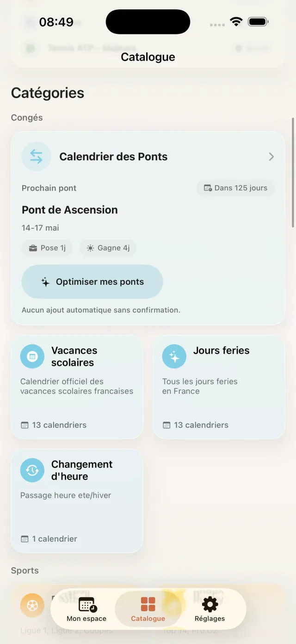This screenshot has width=296, height=644.
Task: Open the Pont de Ascension details
Action: coord(69,210)
